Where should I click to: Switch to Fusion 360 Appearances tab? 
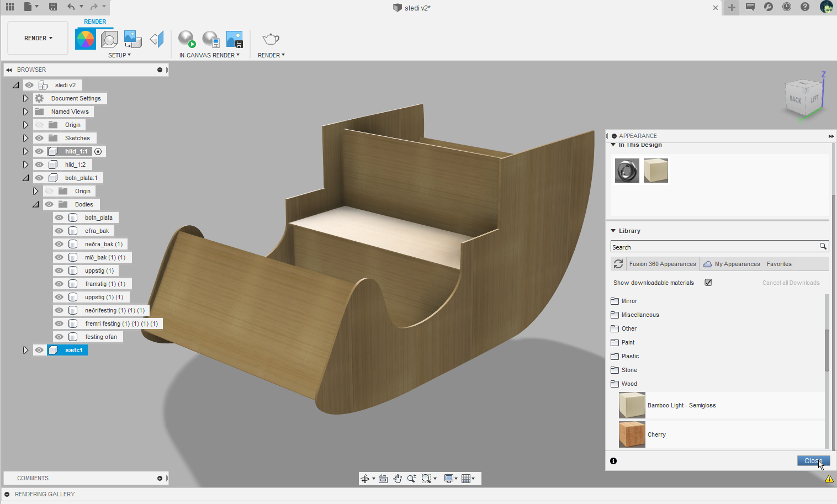click(663, 264)
